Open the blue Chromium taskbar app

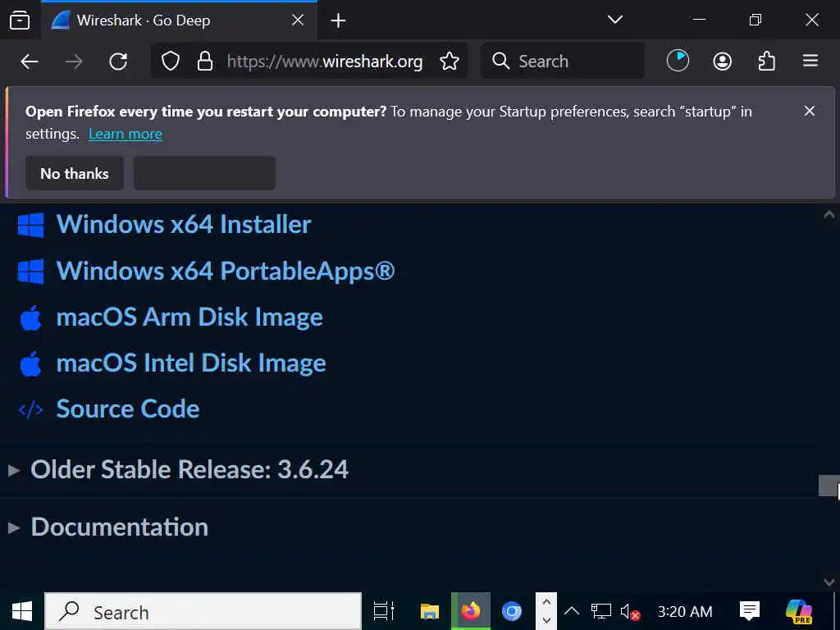click(x=512, y=610)
